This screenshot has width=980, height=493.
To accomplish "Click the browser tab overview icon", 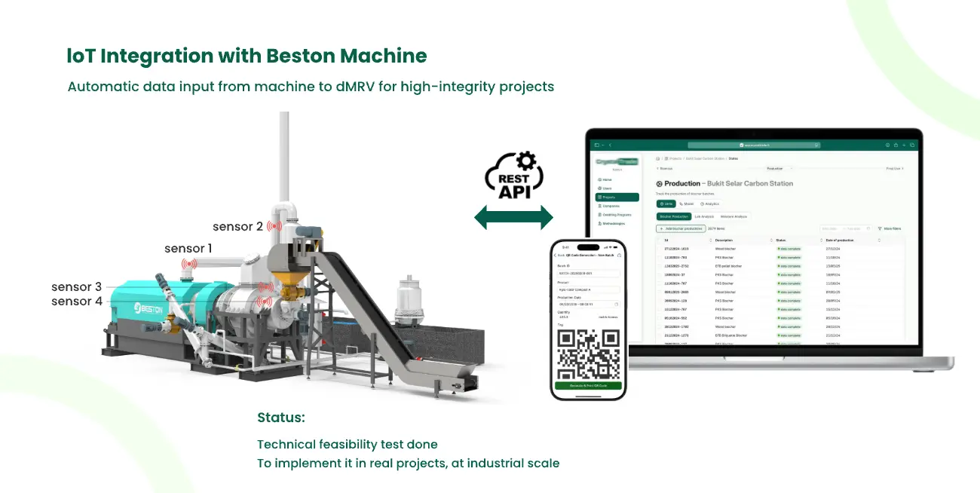I will [x=912, y=145].
